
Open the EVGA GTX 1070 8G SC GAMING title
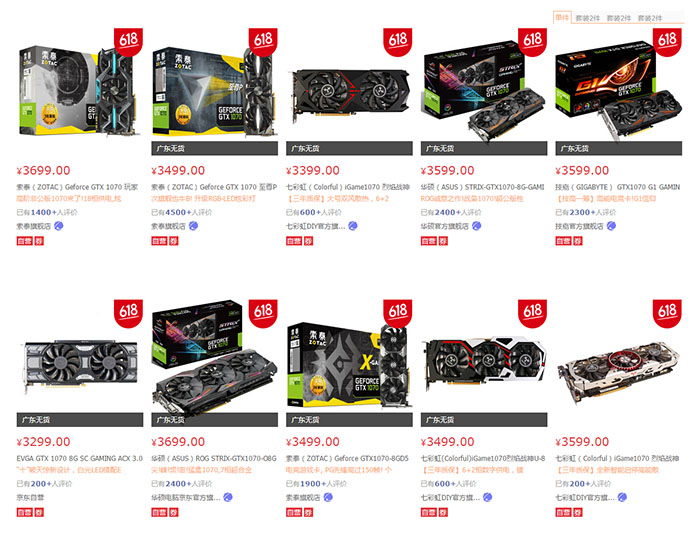pos(79,458)
